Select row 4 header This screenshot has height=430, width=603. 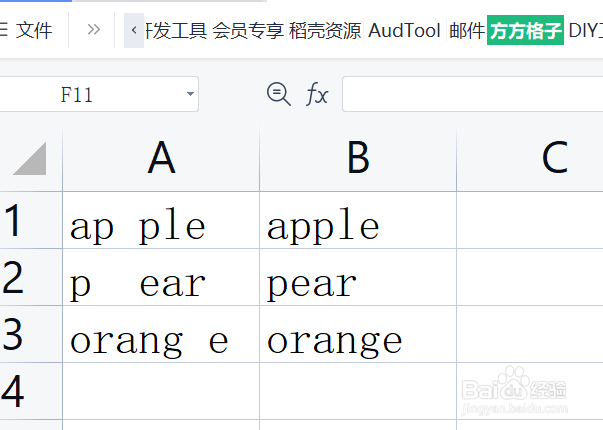(31, 391)
